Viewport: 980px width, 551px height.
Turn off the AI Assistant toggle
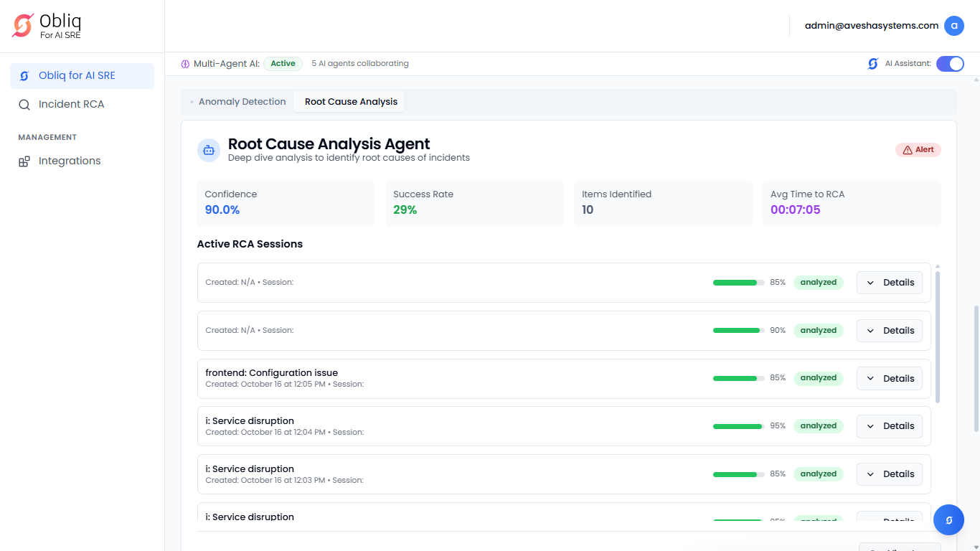point(950,64)
